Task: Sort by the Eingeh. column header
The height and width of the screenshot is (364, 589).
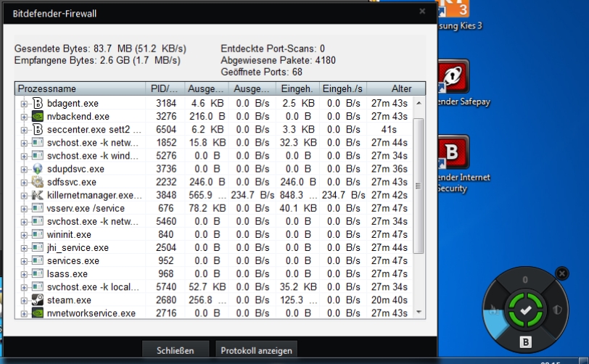Action: point(297,88)
